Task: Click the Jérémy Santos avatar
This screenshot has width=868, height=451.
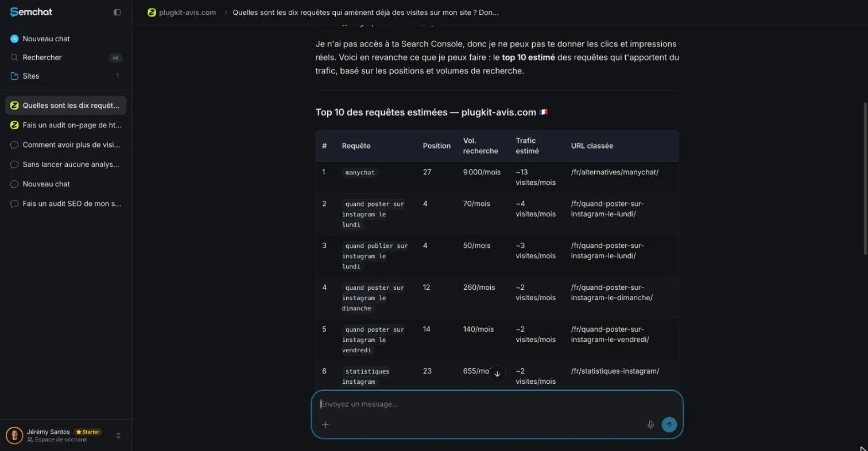Action: tap(14, 436)
